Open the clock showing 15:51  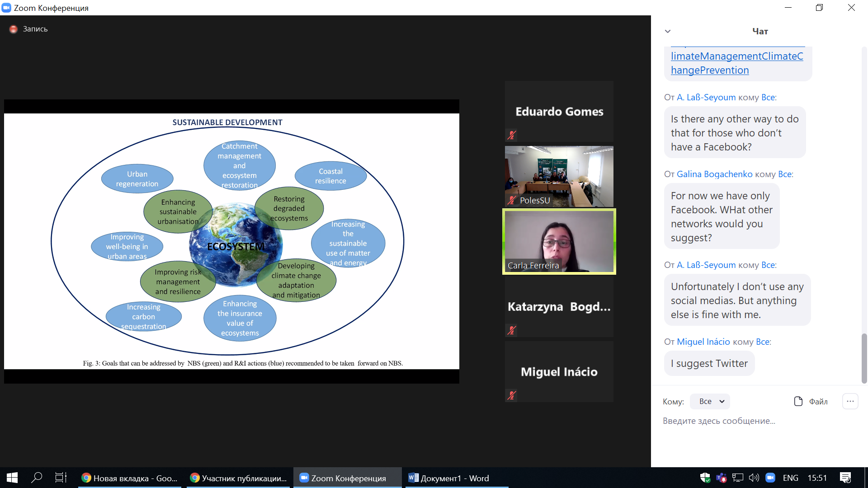817,478
